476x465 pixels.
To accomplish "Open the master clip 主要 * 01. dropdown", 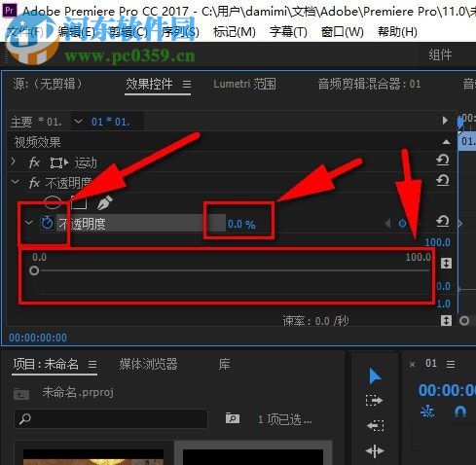I will point(78,122).
